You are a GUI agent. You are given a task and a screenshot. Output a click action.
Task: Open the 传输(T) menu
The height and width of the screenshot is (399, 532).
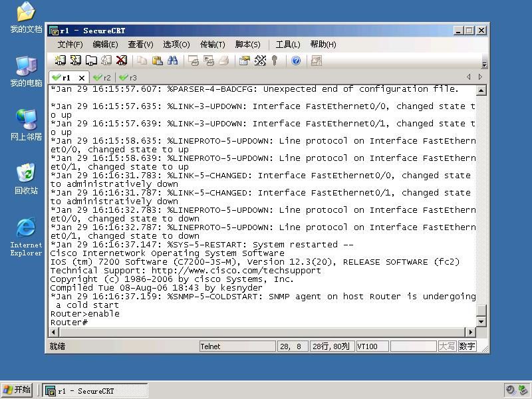(213, 45)
